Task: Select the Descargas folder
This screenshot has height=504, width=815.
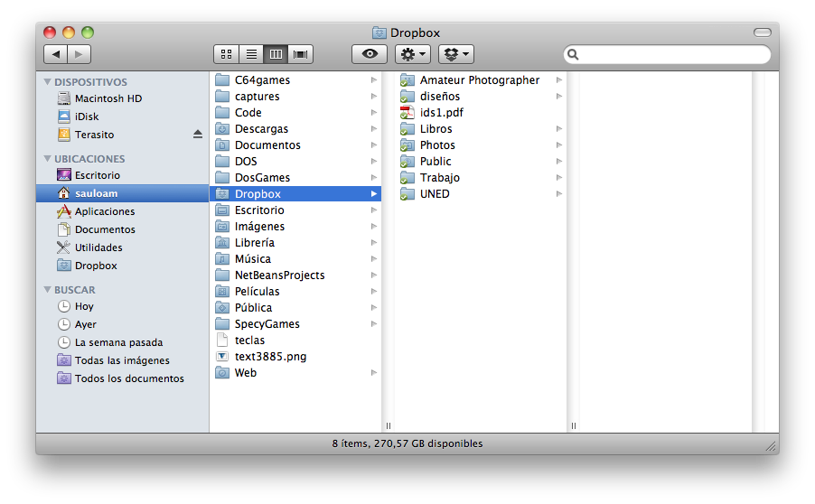Action: coord(295,129)
